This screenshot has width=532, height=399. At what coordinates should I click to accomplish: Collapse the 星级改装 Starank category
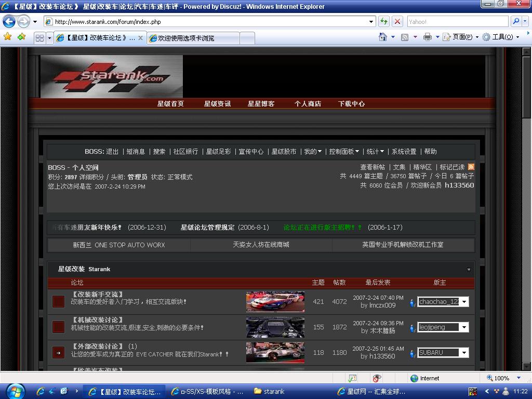tap(469, 270)
